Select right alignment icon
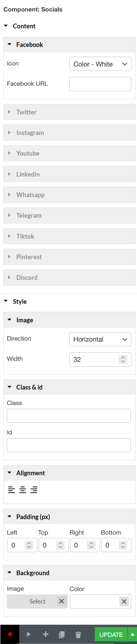The height and width of the screenshot is (644, 137). click(34, 490)
